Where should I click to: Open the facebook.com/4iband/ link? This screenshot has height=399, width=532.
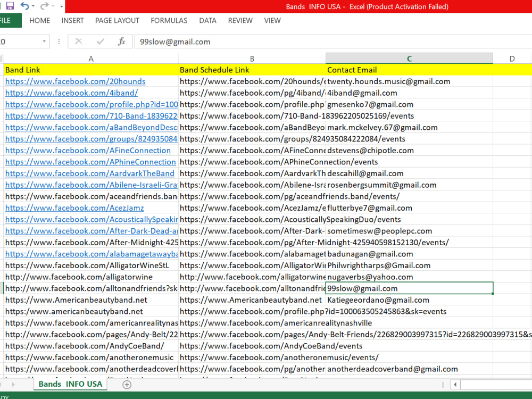pyautogui.click(x=72, y=93)
